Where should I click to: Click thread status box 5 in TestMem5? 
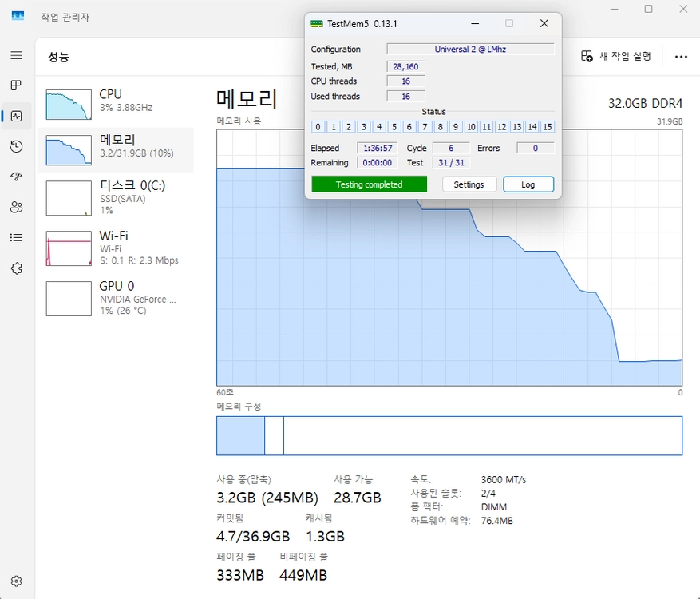point(394,127)
